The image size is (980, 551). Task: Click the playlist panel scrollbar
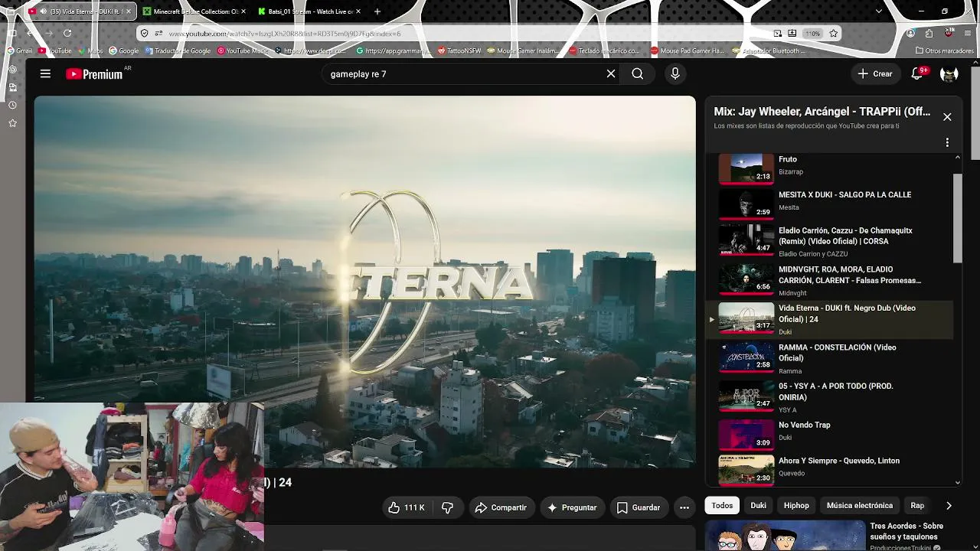(957, 218)
